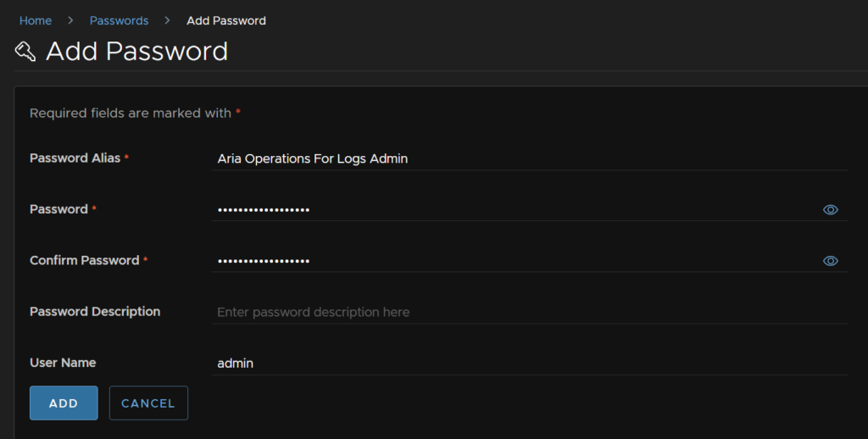Click the Password Description label

pos(95,312)
